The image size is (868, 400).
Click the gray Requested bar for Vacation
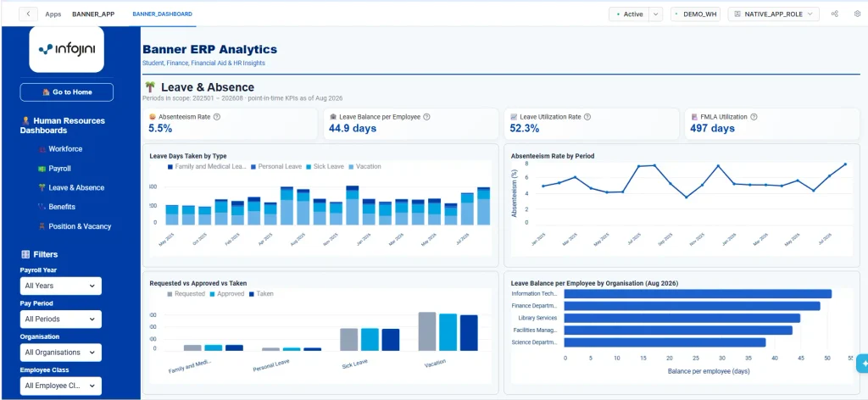point(427,331)
